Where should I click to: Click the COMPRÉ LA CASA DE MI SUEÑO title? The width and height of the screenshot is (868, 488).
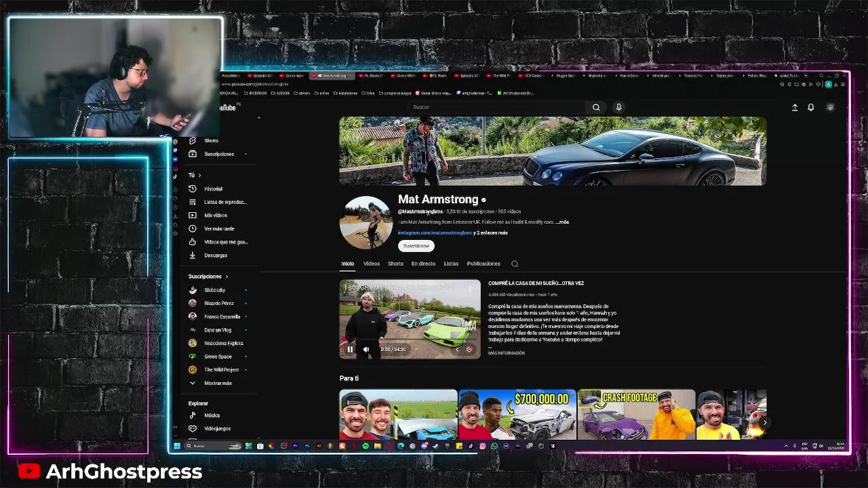[x=536, y=283]
